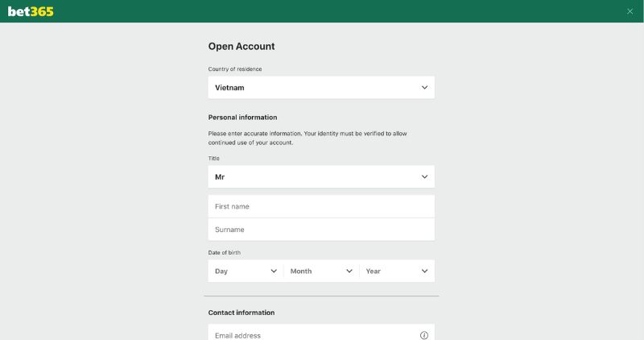Click the Contact information heading

coord(242,313)
